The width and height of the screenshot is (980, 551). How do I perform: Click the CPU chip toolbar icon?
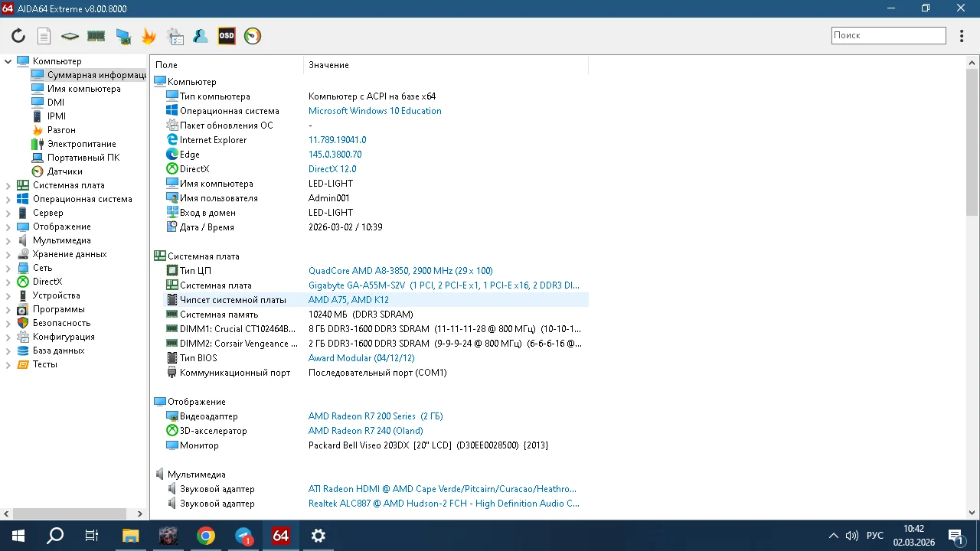(70, 36)
